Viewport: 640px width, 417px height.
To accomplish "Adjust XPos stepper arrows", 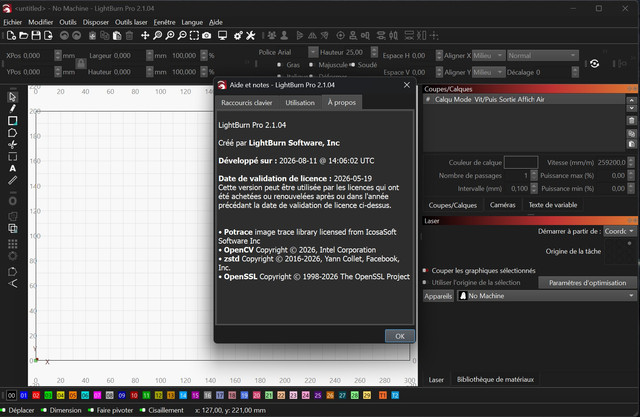I will point(58,55).
